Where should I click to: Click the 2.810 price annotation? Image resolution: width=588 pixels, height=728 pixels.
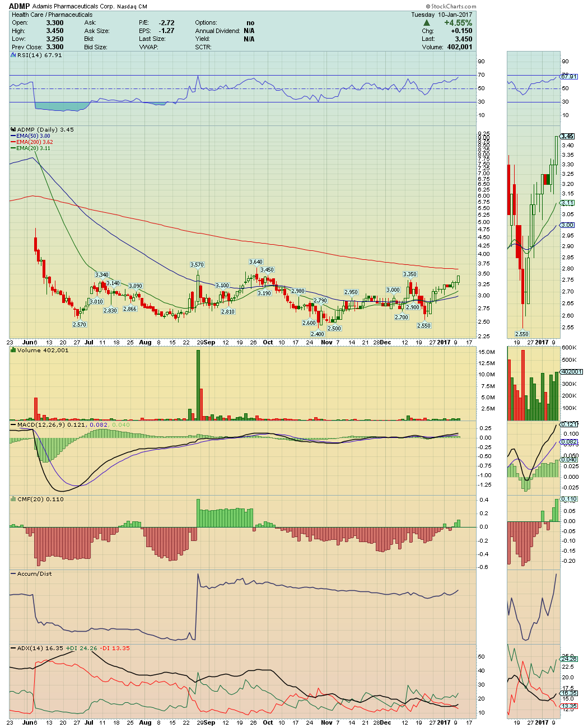pos(228,311)
